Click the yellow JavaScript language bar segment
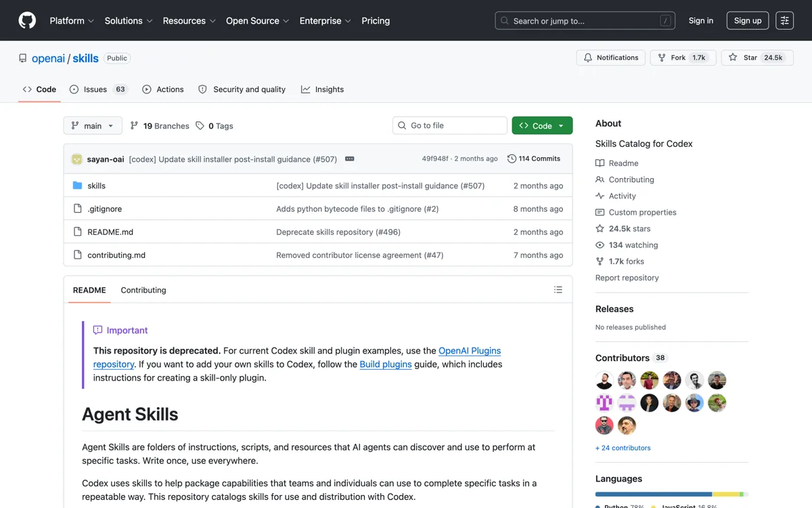Viewport: 812px width, 508px height. coord(726,494)
